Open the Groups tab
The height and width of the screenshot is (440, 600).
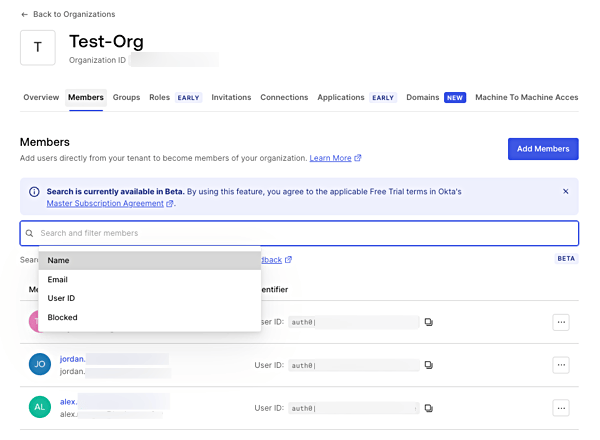tap(126, 97)
